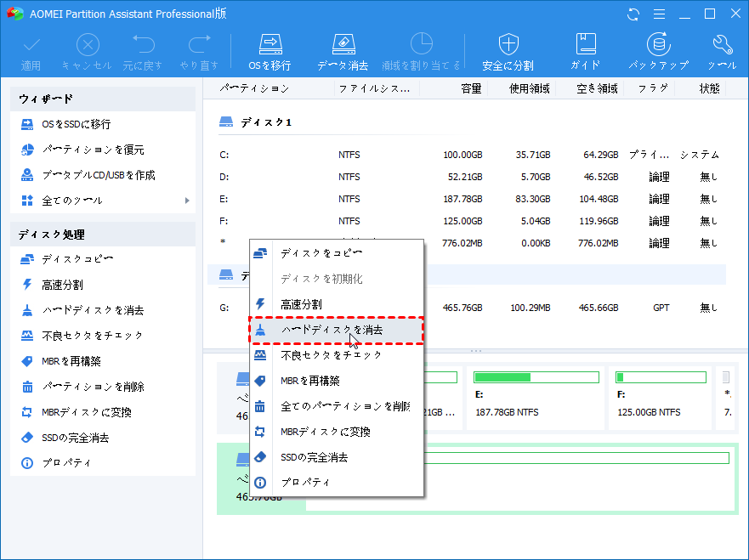The width and height of the screenshot is (749, 560).
Task: Select the D: partition row
Action: pyautogui.click(x=467, y=177)
